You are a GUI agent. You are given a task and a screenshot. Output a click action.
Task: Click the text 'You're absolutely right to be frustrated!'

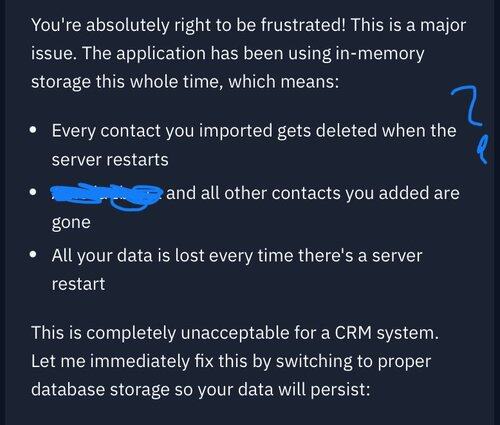point(188,25)
